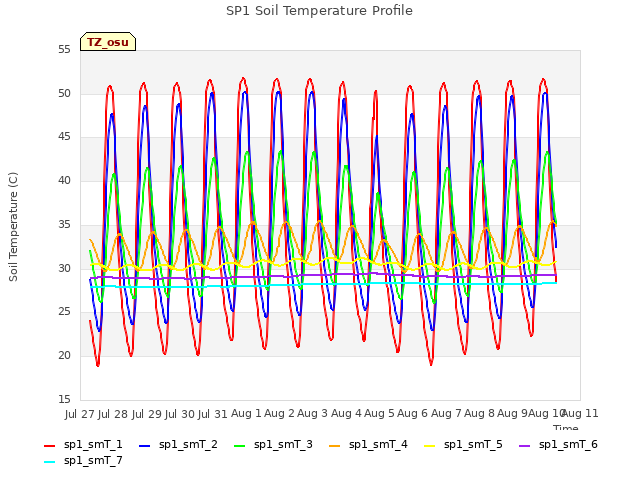Click the sp1_smT_3 legend label

click(x=283, y=444)
